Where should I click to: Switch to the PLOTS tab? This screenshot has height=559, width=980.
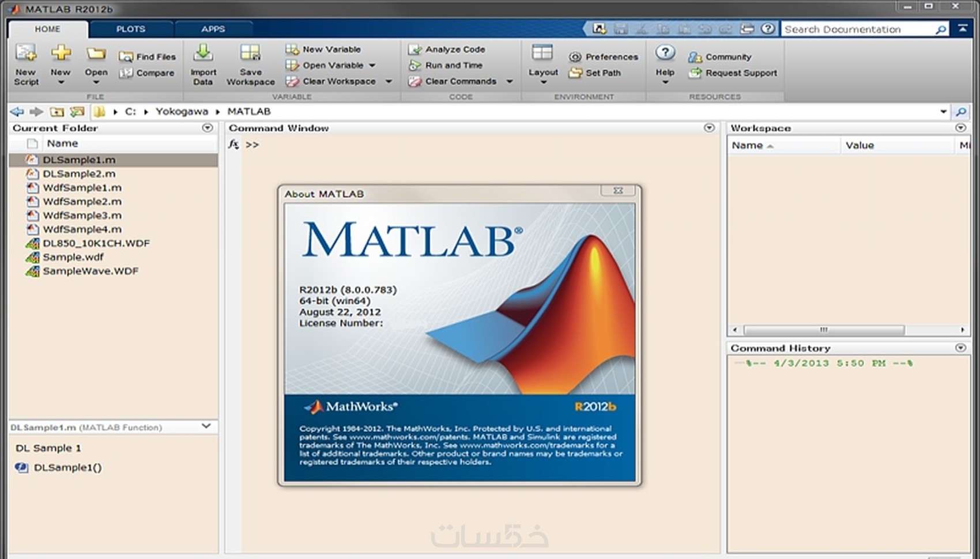(131, 29)
